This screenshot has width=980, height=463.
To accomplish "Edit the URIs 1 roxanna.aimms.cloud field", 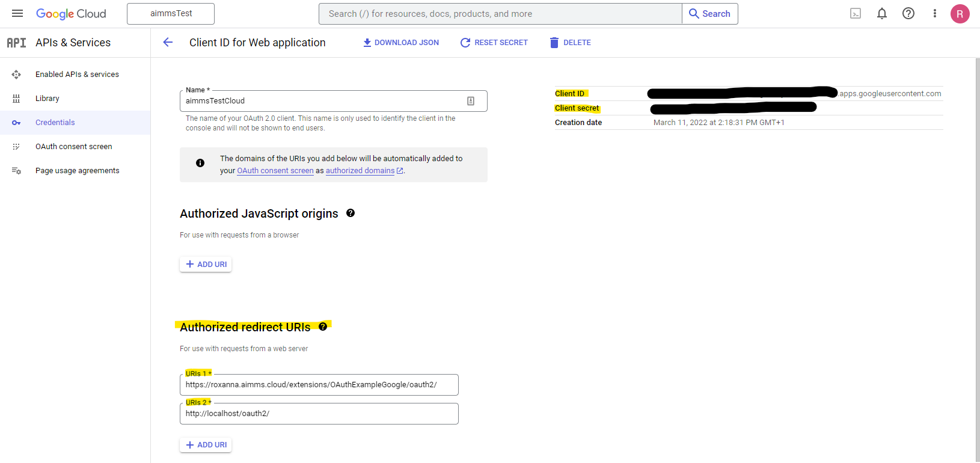I will coord(319,385).
